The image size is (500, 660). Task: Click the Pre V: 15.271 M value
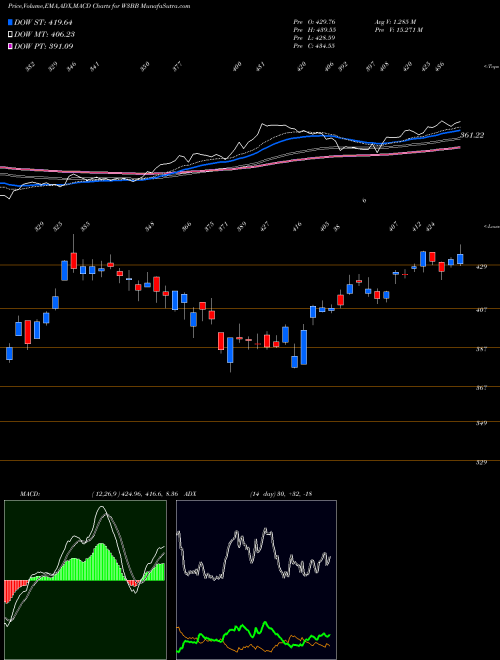(x=398, y=30)
